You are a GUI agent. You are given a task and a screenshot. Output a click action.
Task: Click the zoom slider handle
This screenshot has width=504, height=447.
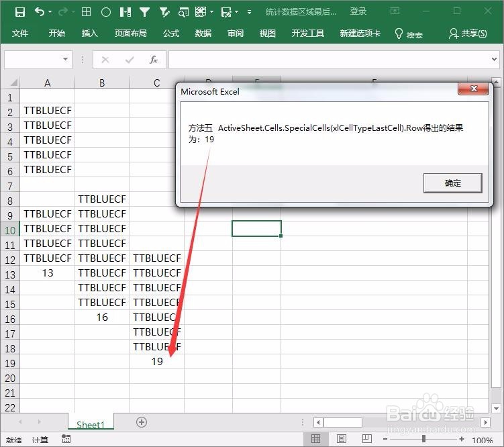pos(423,439)
